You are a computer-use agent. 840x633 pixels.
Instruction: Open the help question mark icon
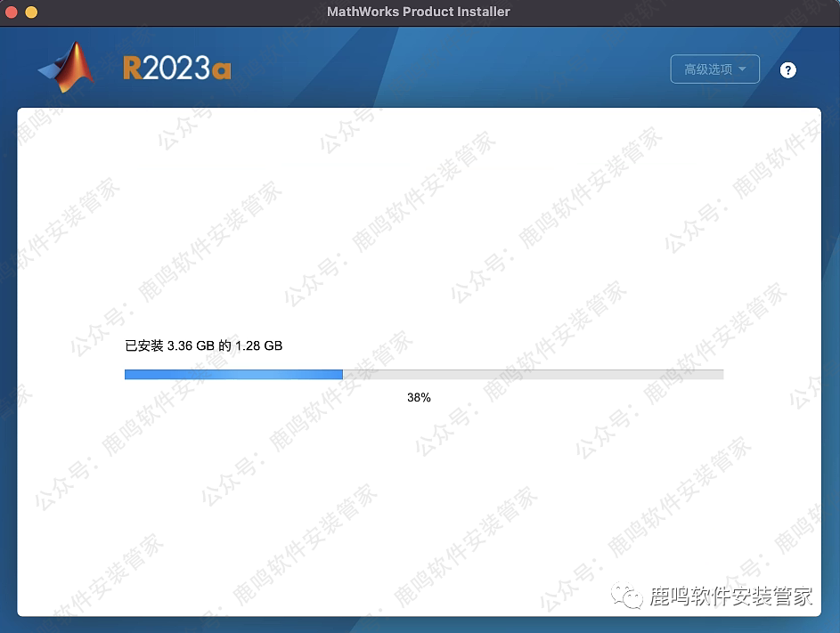tap(787, 70)
